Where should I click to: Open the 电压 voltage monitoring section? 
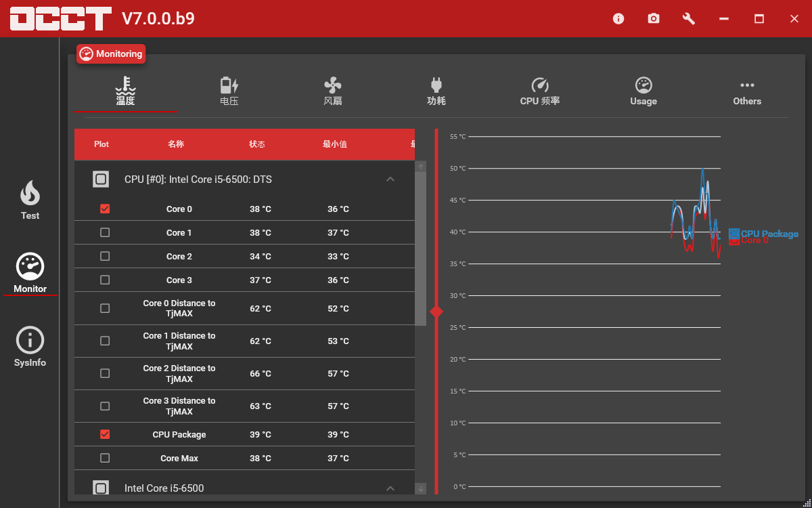tap(229, 91)
